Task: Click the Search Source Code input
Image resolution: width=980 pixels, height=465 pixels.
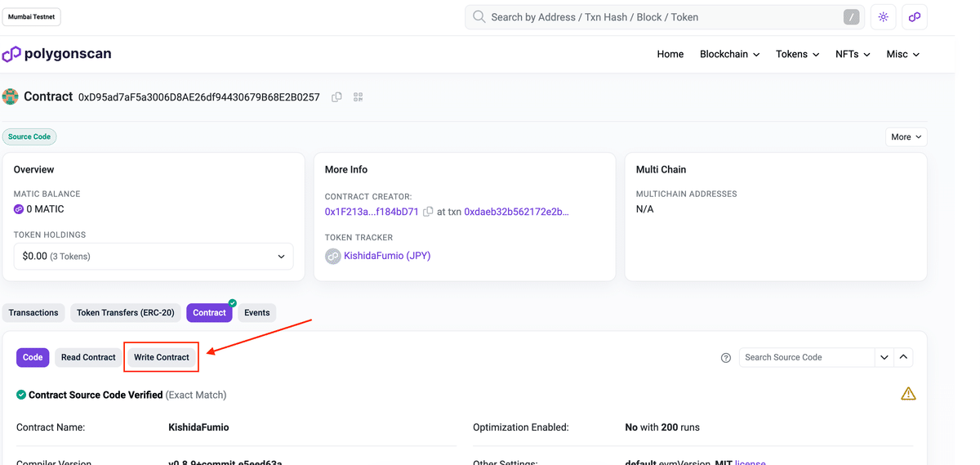Action: click(807, 357)
